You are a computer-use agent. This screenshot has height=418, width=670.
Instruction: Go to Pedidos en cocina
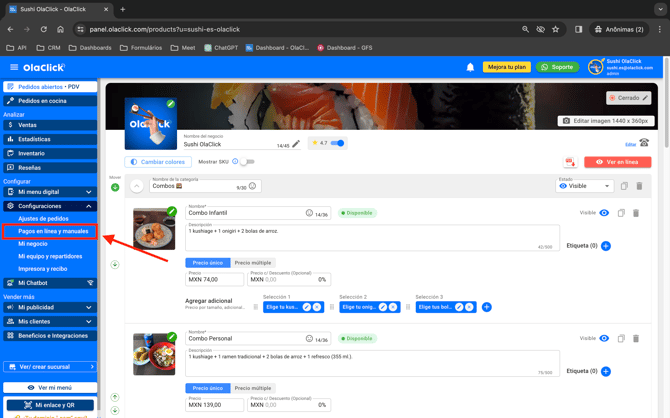pyautogui.click(x=50, y=101)
